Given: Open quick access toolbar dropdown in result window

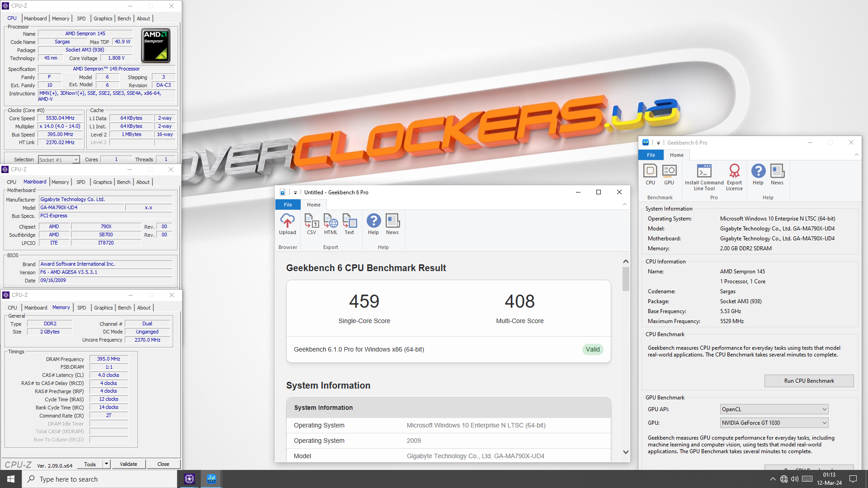Looking at the screenshot, I should point(295,192).
